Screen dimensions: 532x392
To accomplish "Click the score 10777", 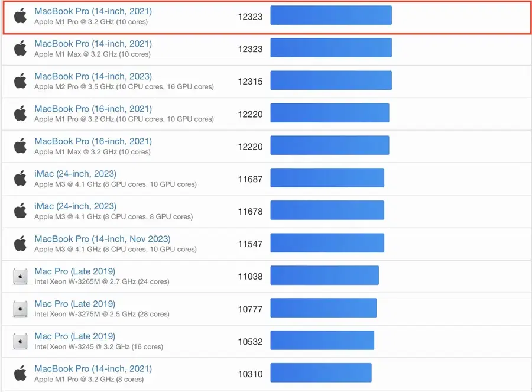I will 251,309.
